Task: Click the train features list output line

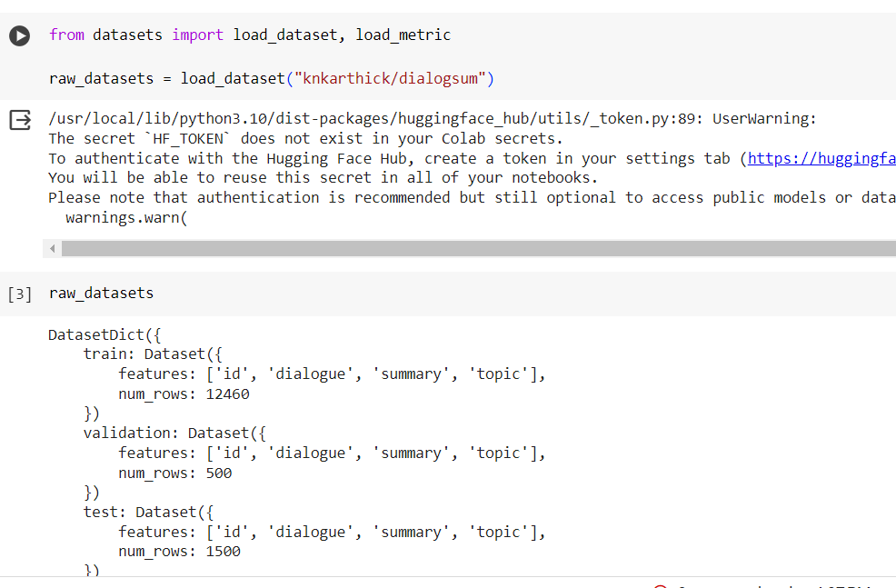Action: point(332,374)
